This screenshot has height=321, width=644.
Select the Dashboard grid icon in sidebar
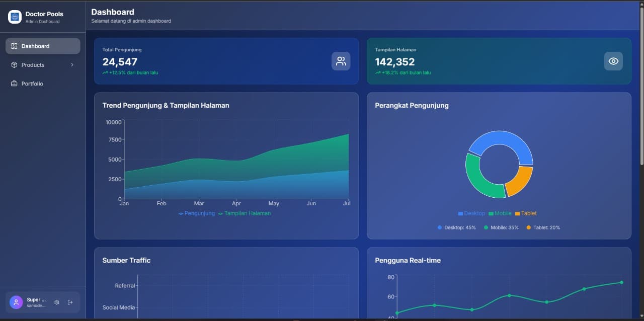point(14,46)
